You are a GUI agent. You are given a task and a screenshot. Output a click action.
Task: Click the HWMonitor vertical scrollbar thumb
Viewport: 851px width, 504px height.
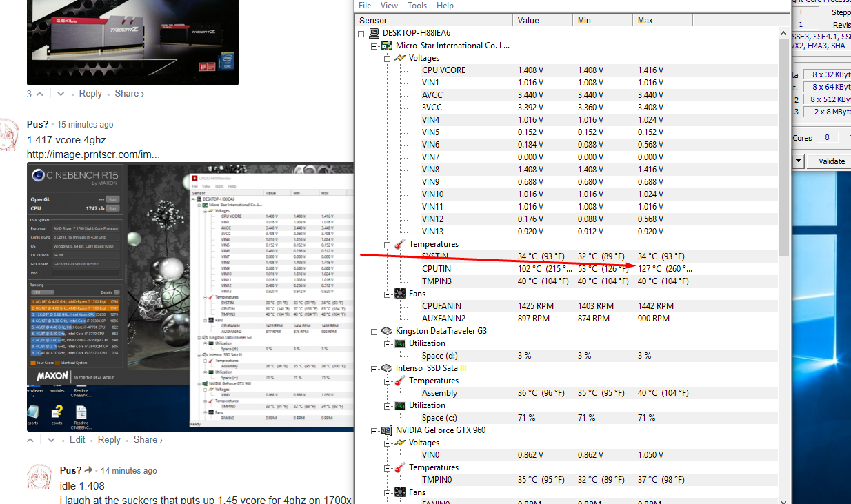[783, 147]
